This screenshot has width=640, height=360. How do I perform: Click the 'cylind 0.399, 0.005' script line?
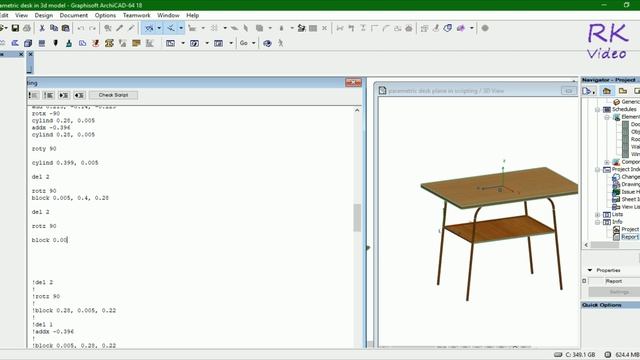[x=65, y=162]
